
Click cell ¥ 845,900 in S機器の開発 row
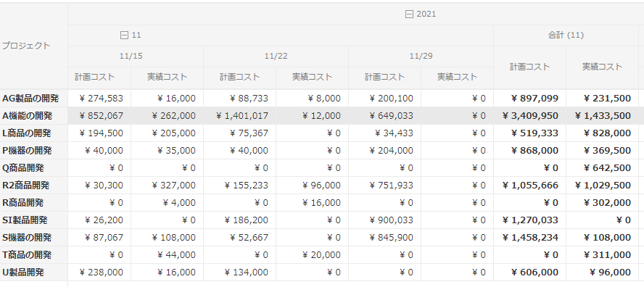385,238
